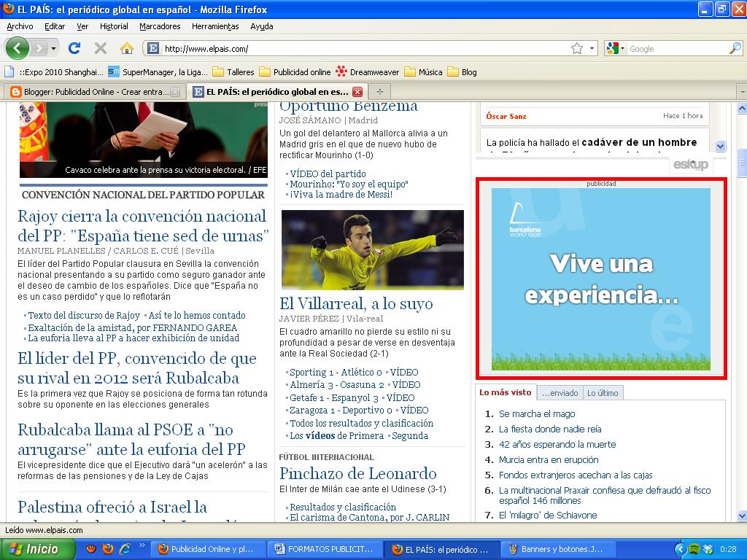747x560 pixels.
Task: Click the Forward navigation arrow
Action: tap(39, 48)
